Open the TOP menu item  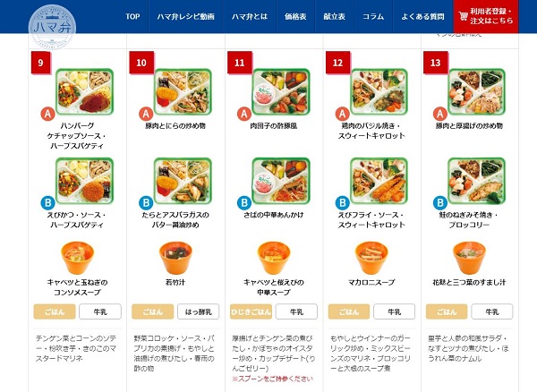[132, 16]
